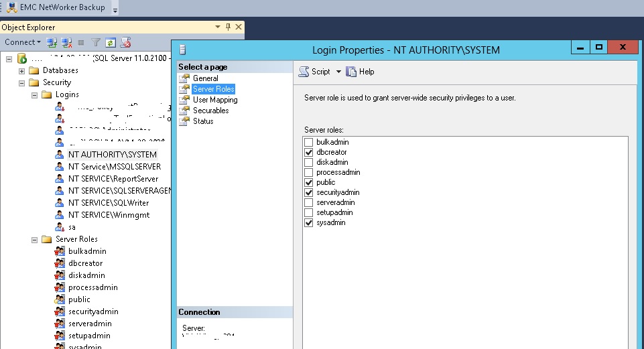Minimize the Login Properties window
This screenshot has width=644, height=349.
point(580,47)
